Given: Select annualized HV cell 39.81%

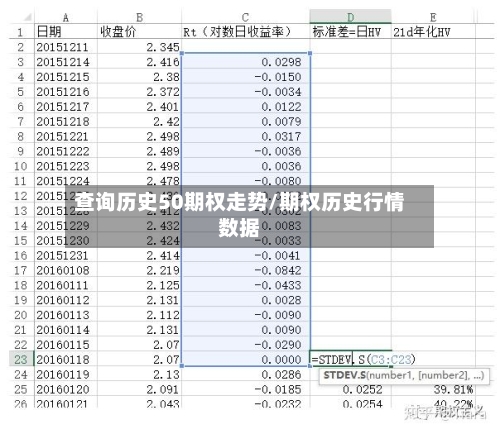Looking at the screenshot, I should 433,389.
